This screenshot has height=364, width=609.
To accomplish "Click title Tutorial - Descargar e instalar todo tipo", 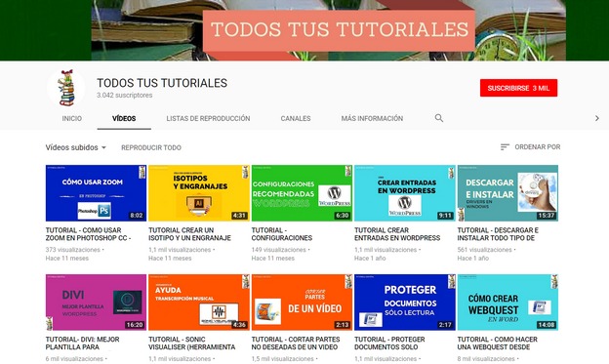I will click(x=498, y=234).
